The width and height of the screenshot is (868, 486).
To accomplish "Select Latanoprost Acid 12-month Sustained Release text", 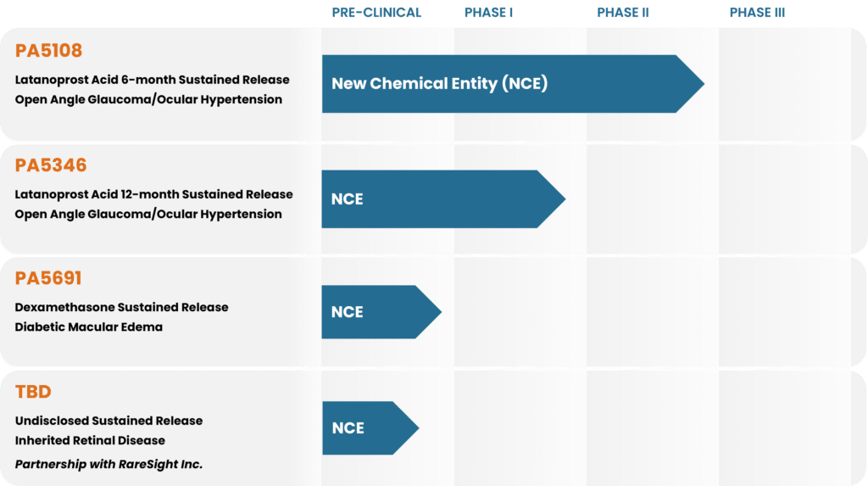I will point(153,194).
